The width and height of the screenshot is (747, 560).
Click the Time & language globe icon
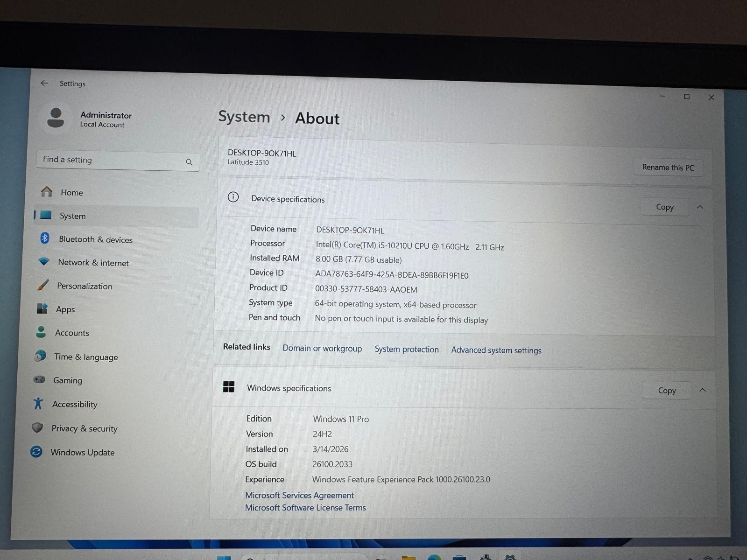pos(40,356)
